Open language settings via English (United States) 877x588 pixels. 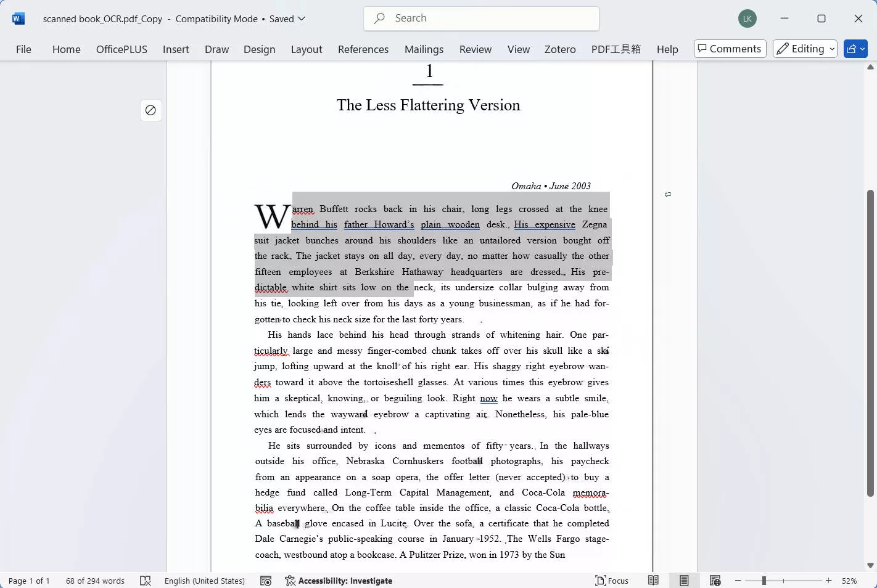pos(204,580)
